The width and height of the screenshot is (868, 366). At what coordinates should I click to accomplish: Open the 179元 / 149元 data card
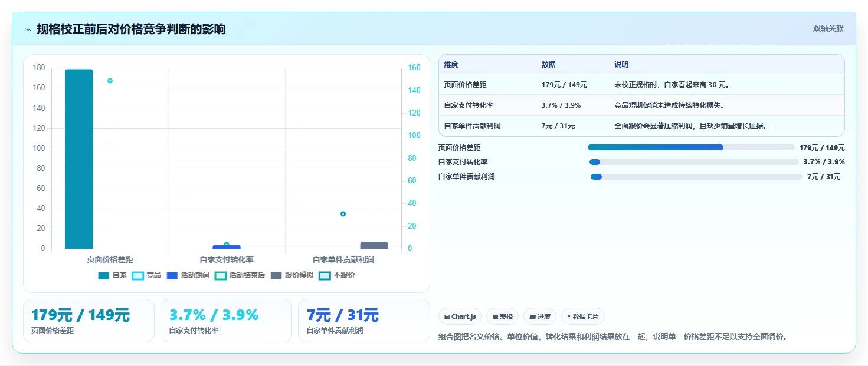(89, 321)
